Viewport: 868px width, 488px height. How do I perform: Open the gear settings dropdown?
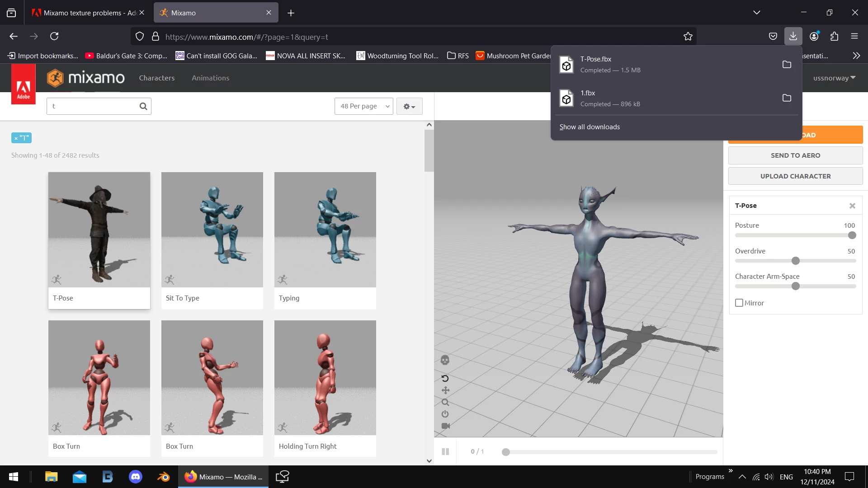(409, 106)
